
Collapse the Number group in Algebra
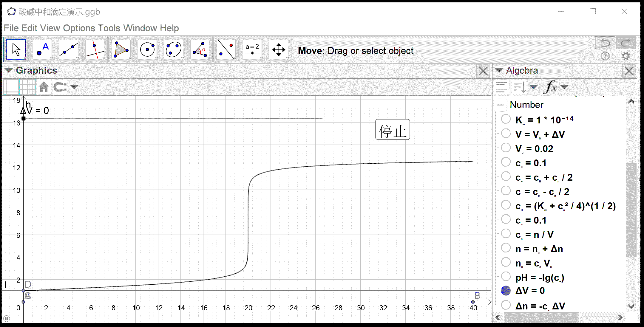coord(501,105)
